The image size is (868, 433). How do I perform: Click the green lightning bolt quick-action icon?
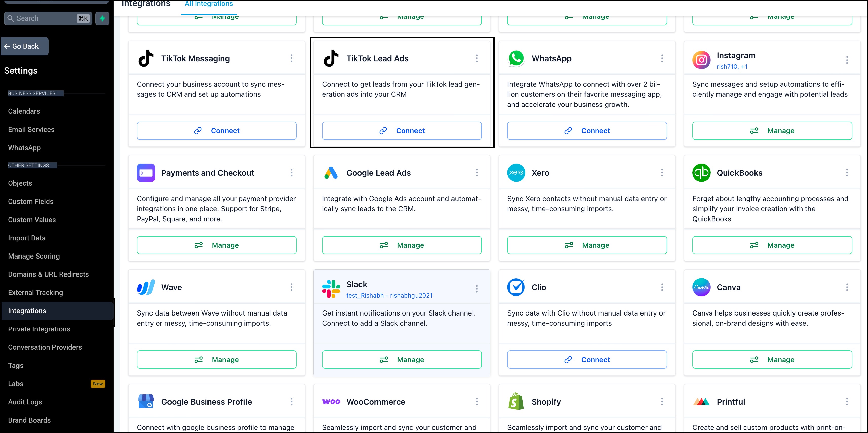[102, 18]
